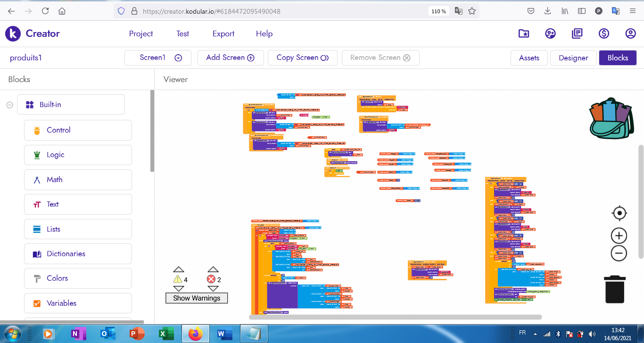Click the Show Warnings button
This screenshot has height=343, width=644.
197,298
